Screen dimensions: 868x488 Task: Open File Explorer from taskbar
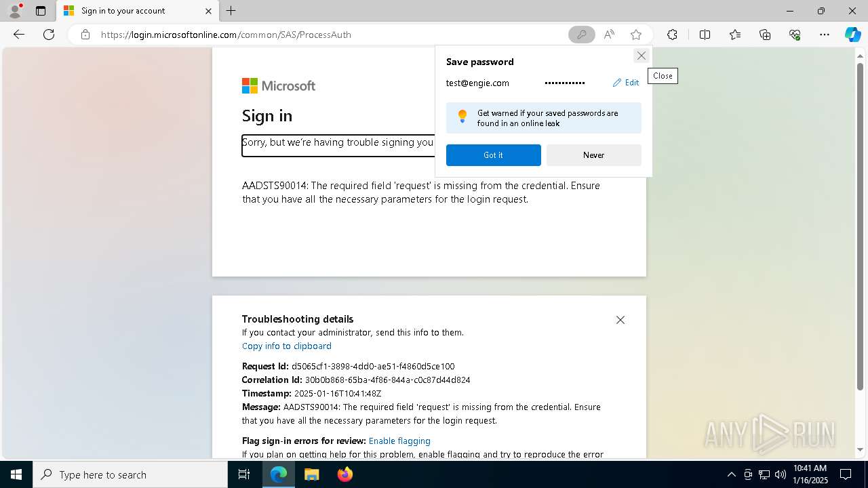[x=311, y=474]
